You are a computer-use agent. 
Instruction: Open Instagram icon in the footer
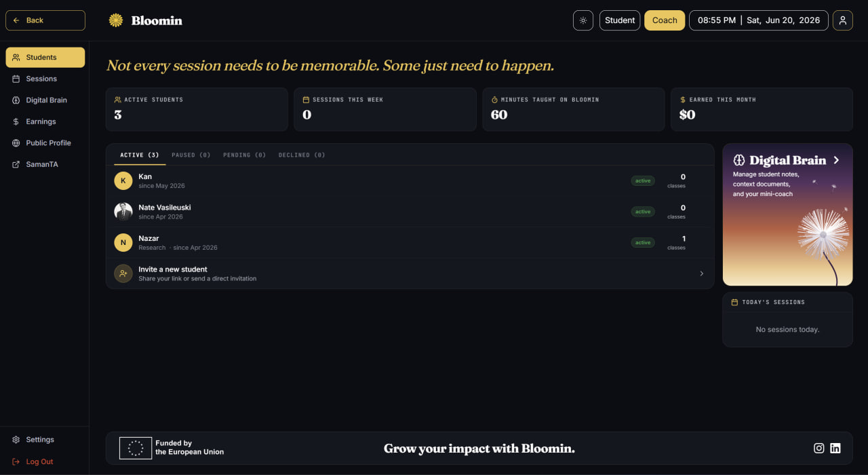pyautogui.click(x=819, y=448)
